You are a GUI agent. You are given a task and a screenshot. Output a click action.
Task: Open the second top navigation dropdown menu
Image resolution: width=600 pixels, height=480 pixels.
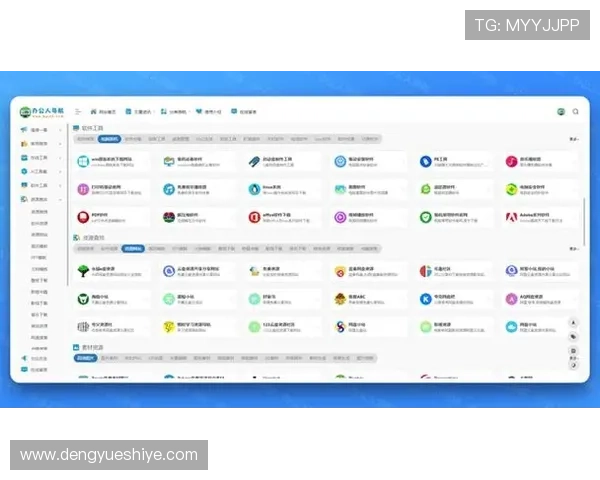143,112
